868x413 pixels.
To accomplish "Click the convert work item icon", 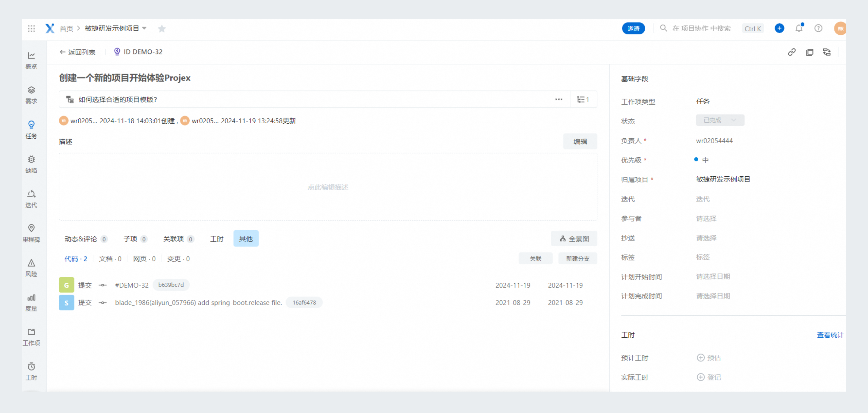I will 826,52.
